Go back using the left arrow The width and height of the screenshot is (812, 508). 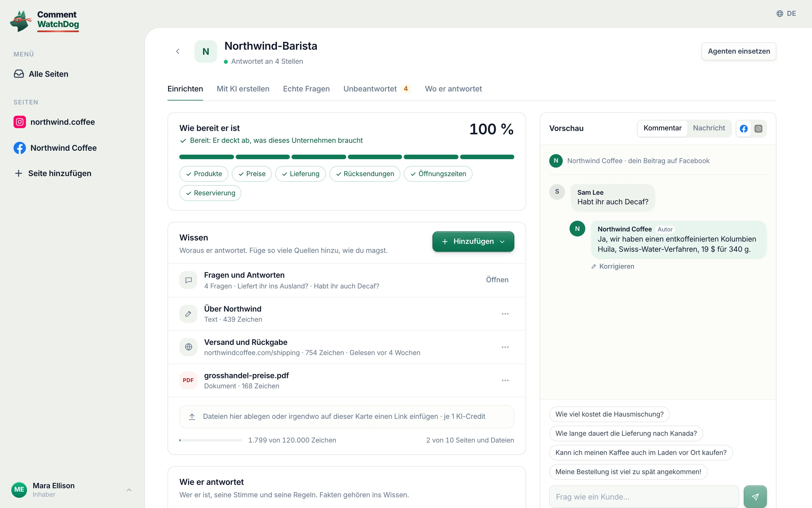(178, 51)
